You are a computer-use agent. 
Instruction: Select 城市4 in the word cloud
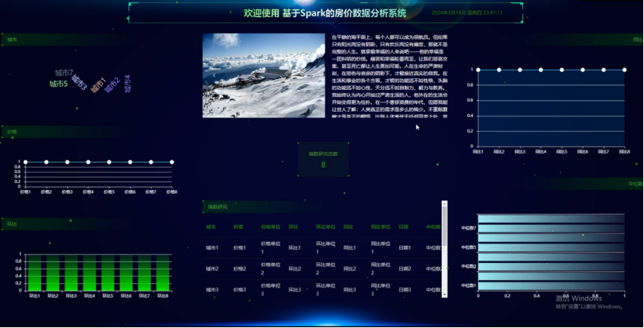tap(127, 84)
